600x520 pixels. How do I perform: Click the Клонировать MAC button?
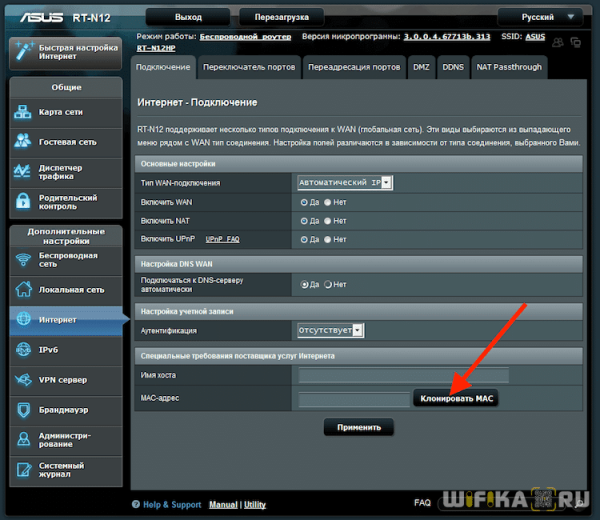456,398
